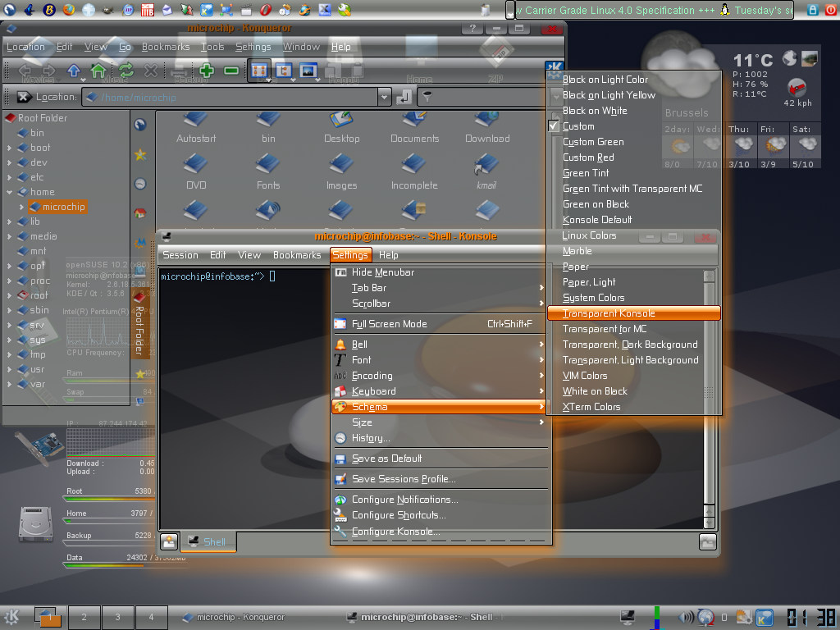Open Configure Konsole dialog entry
The image size is (840, 630).
coord(440,532)
